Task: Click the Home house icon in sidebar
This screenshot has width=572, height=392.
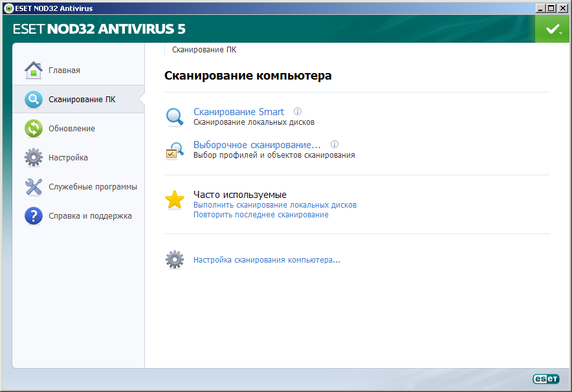Action: [x=34, y=70]
